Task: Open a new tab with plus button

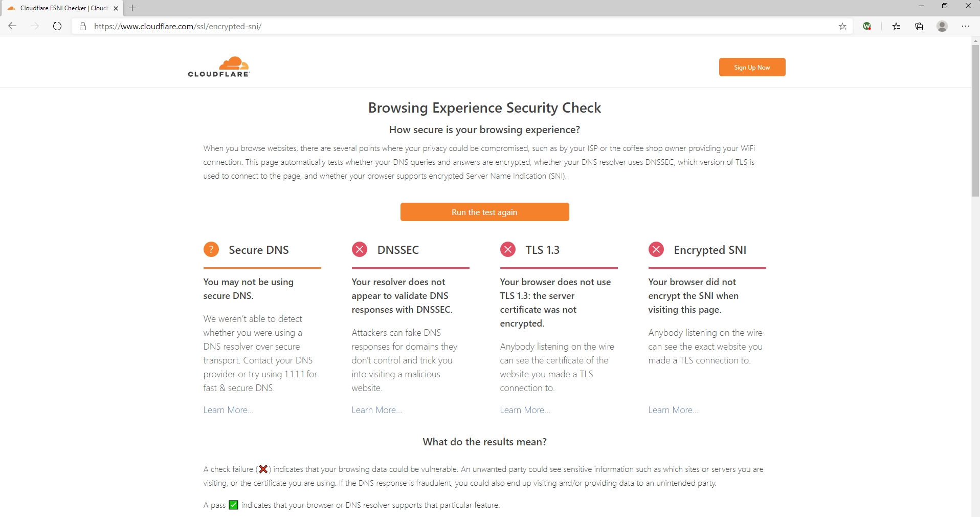Action: point(132,8)
